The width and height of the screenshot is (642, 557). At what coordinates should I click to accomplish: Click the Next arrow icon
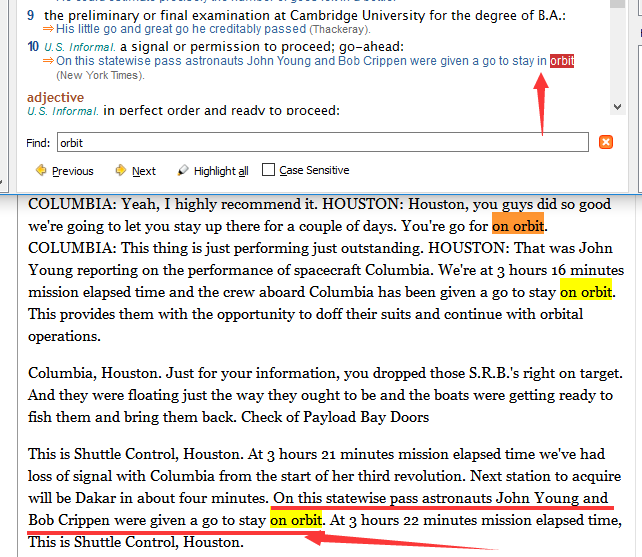tap(120, 170)
